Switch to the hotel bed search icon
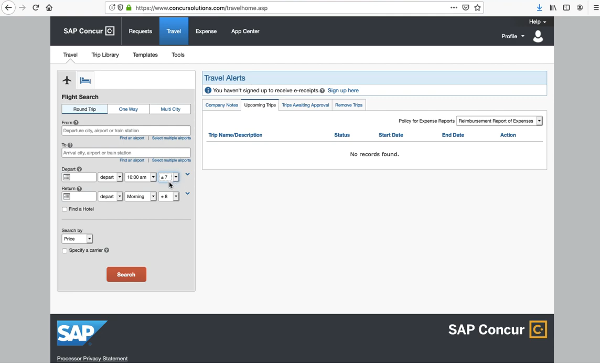600x364 pixels. click(85, 80)
